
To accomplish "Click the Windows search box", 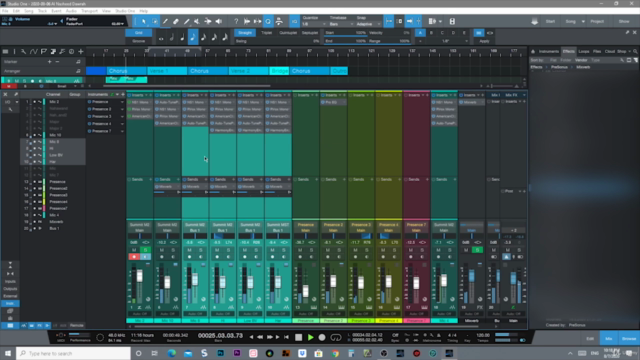I will pyautogui.click(x=73, y=353).
